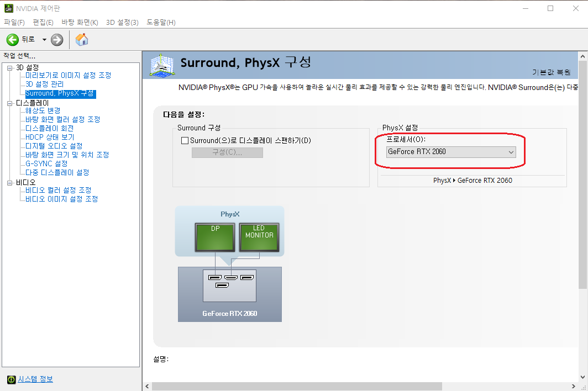Screen dimensions: 588x391
Task: Go to the Home page icon
Action: point(82,39)
